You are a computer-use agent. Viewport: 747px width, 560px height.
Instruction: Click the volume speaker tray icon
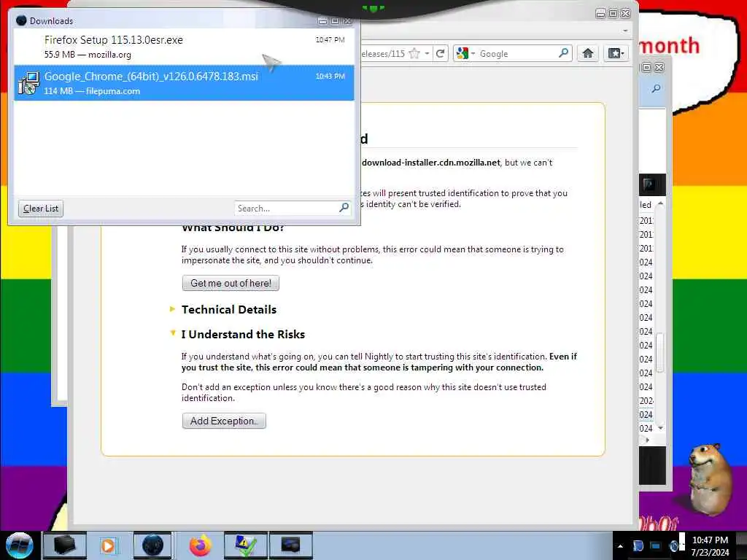[x=673, y=545]
